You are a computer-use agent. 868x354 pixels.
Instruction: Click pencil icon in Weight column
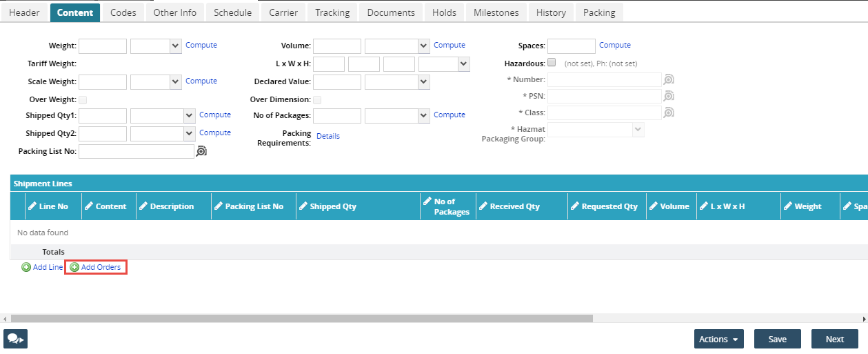(x=787, y=206)
